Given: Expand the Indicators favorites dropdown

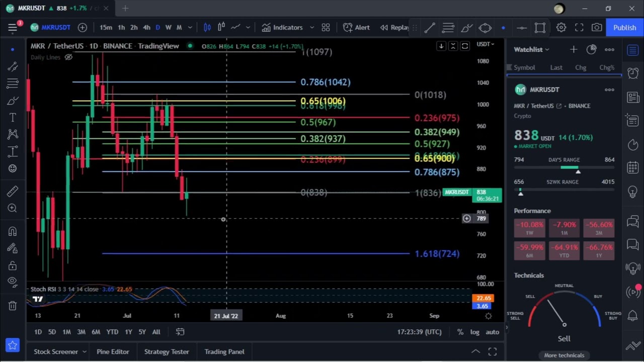Looking at the screenshot, I should (x=312, y=28).
